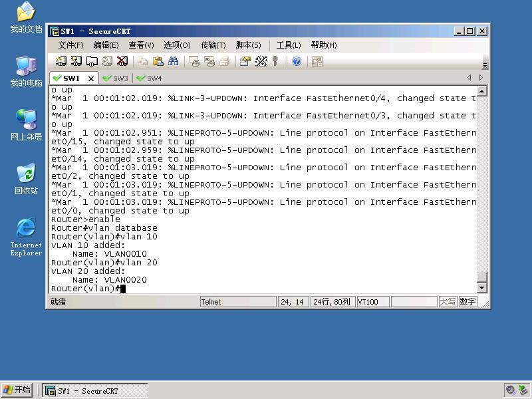
Task: Click 'Router#vlan database' terminal line
Action: [x=104, y=228]
